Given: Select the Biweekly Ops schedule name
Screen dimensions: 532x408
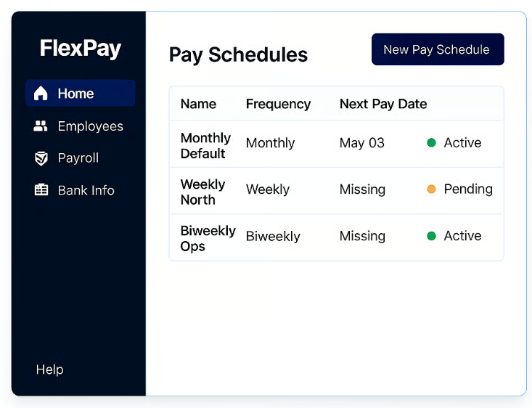Looking at the screenshot, I should pos(208,238).
